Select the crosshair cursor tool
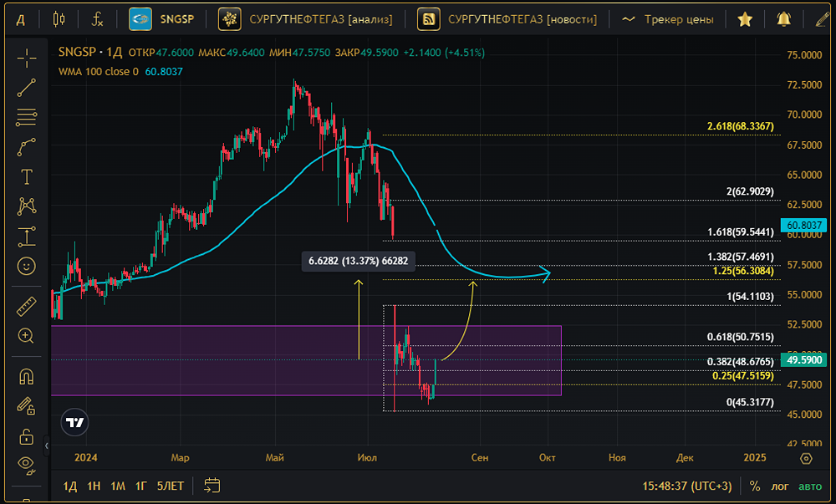The width and height of the screenshot is (836, 504). [x=27, y=58]
